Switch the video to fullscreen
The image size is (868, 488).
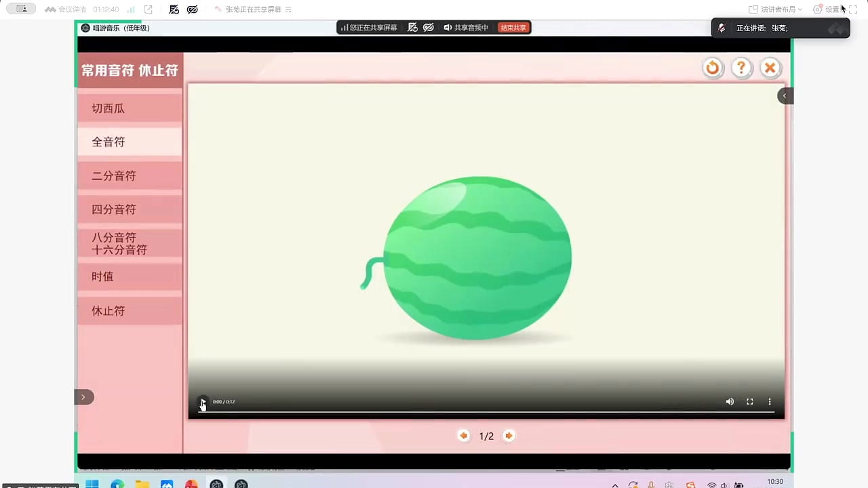click(750, 402)
